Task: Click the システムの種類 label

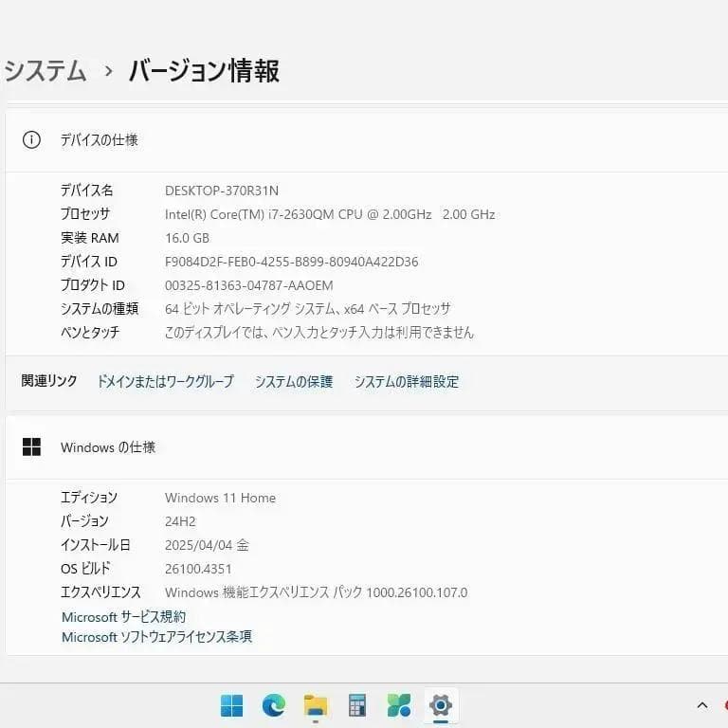Action: click(x=100, y=309)
